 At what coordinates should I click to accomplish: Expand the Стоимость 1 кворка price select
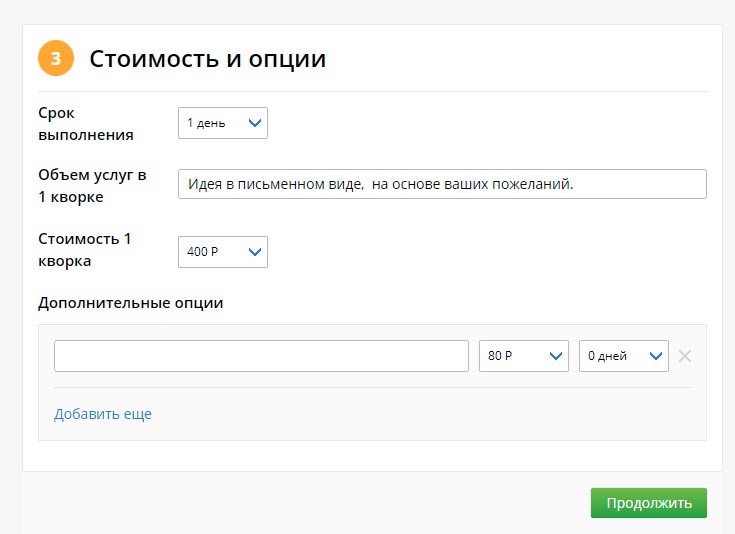[222, 252]
